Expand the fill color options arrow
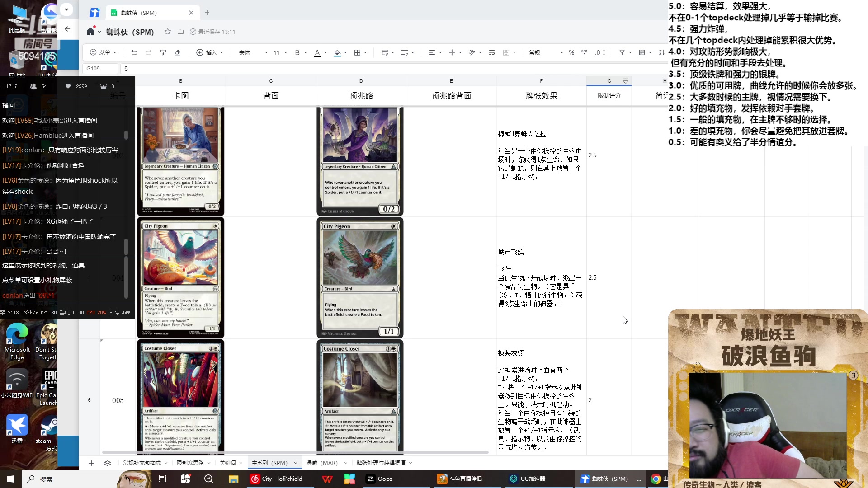 (x=345, y=52)
